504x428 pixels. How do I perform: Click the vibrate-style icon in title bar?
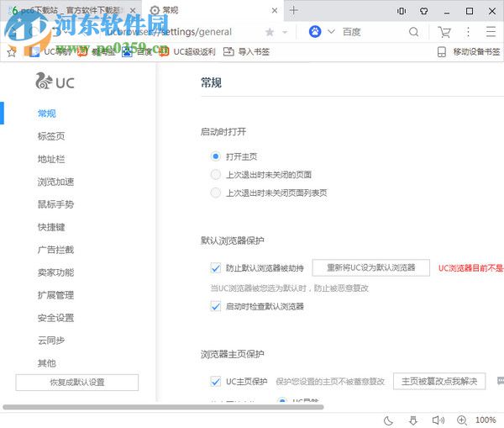(402, 11)
